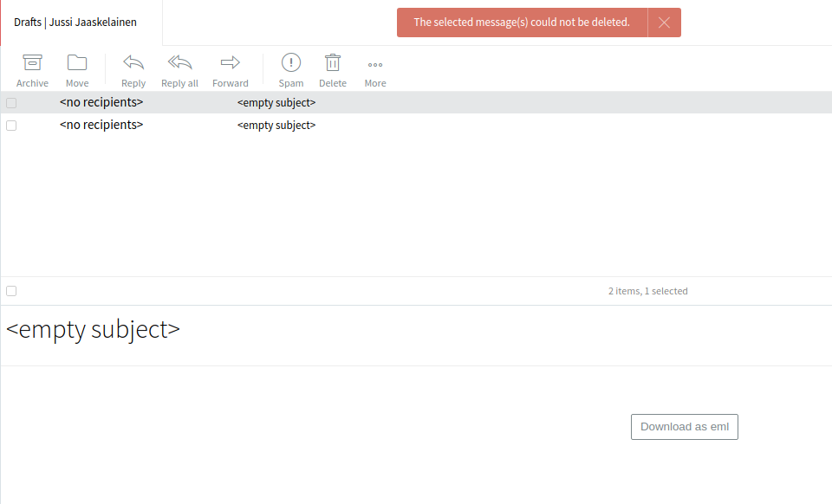Archive the selected draft message
The width and height of the screenshot is (832, 504).
pos(32,70)
